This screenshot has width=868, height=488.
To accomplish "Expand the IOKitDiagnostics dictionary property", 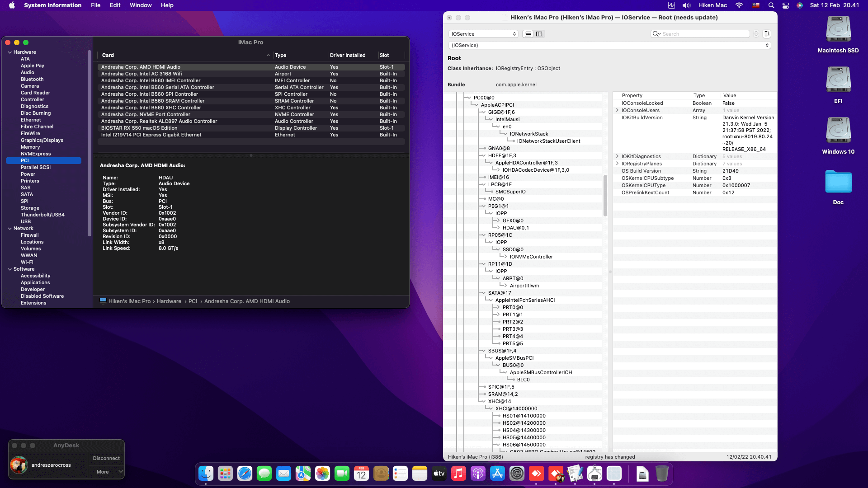I will click(x=618, y=156).
